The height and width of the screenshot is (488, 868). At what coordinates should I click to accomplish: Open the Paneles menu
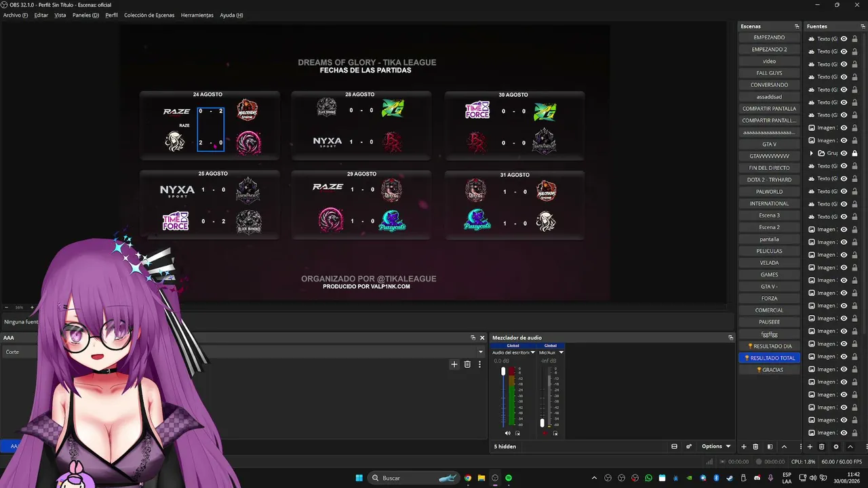click(85, 15)
